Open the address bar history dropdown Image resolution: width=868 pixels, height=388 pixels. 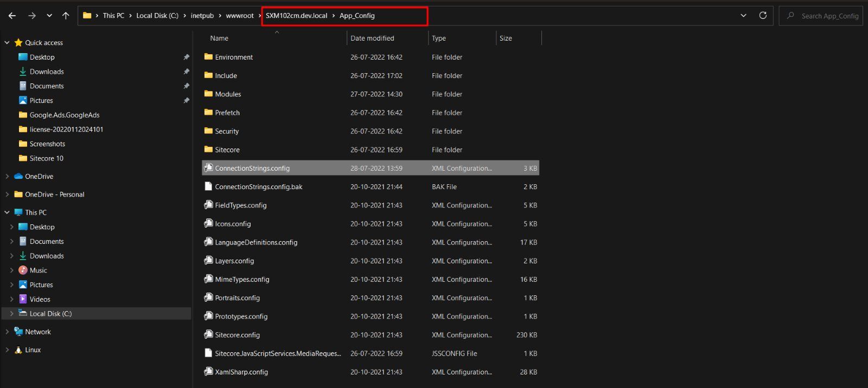(743, 15)
